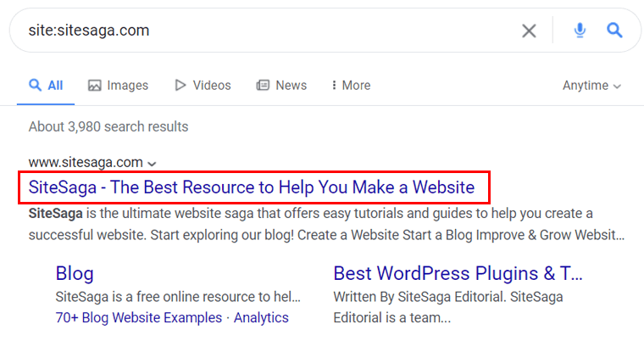
Task: Click the snippet starting "SiteSaga is the ultimate"
Action: [326, 224]
